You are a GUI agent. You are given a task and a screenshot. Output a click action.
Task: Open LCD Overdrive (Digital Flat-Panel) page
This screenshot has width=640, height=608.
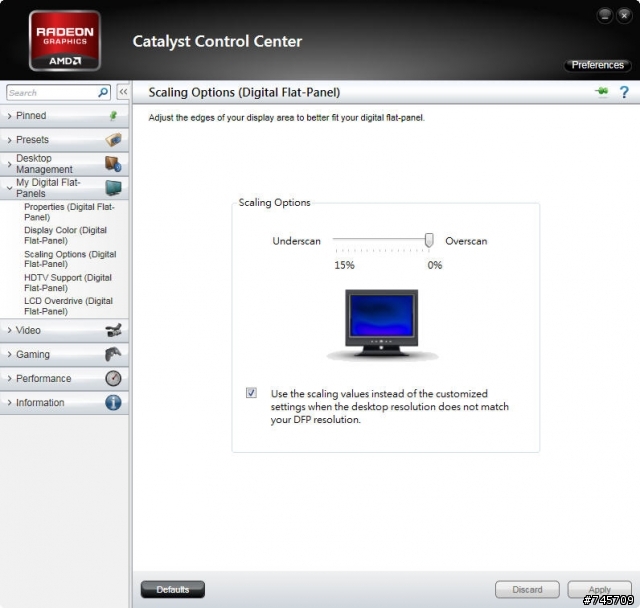(68, 306)
